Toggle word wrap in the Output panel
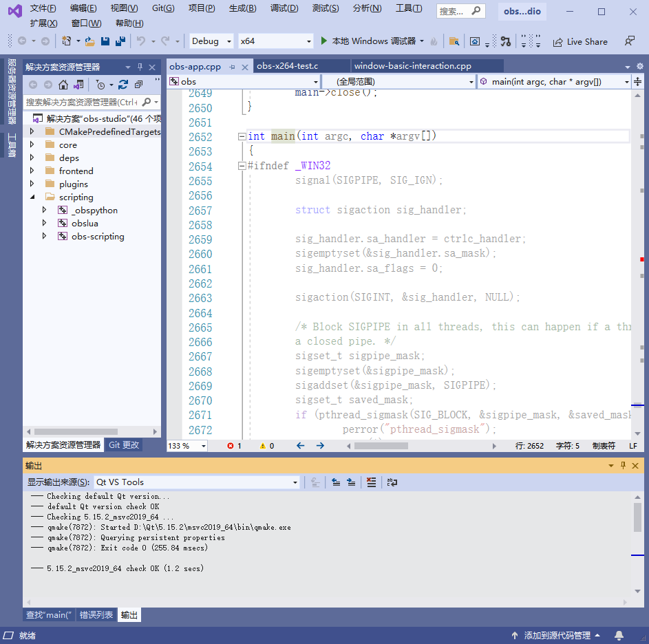649x644 pixels. (392, 482)
